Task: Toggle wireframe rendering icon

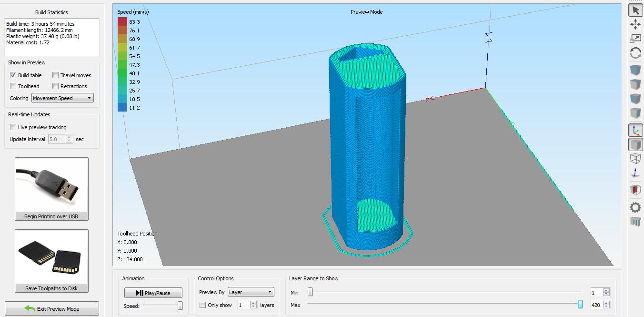Action: click(635, 159)
